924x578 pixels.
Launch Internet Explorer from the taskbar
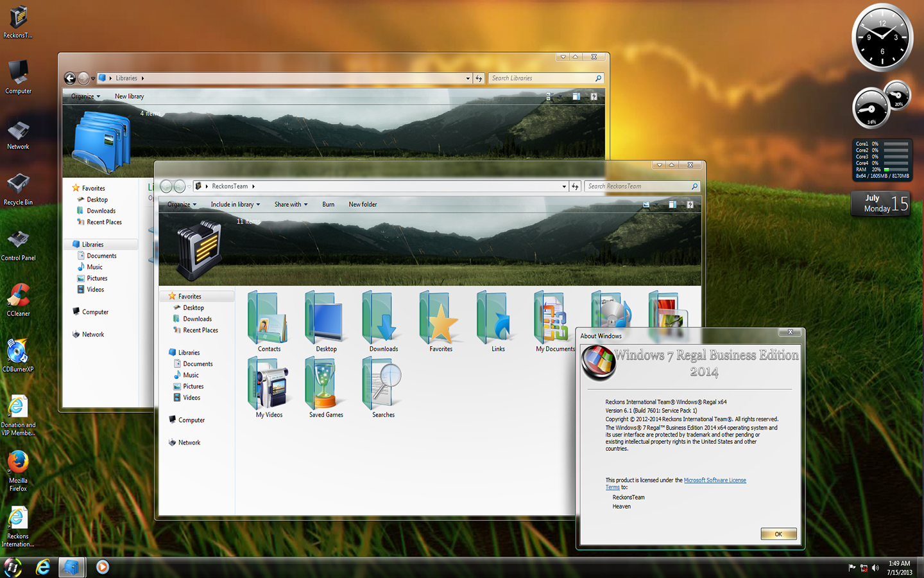pyautogui.click(x=42, y=567)
